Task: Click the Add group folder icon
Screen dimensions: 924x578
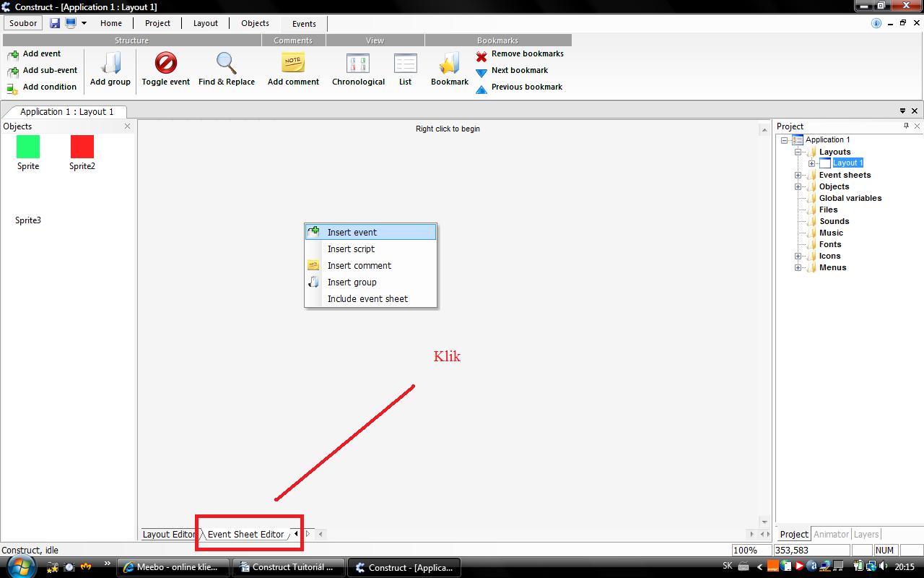Action: [x=110, y=63]
